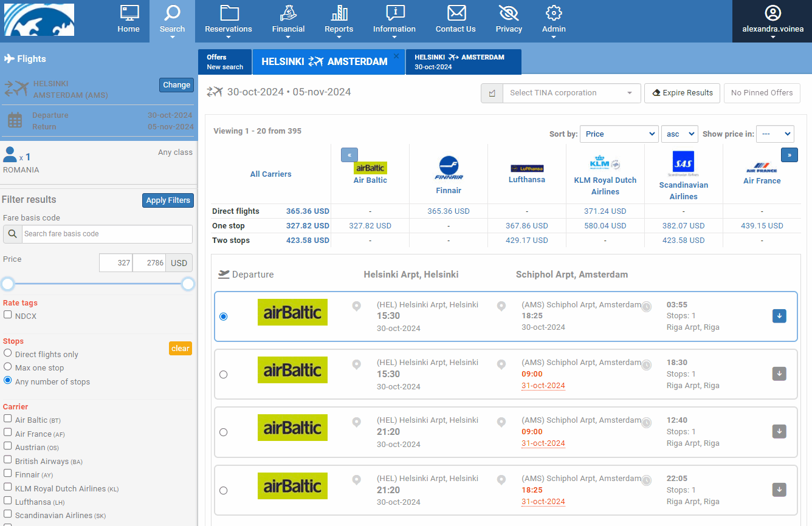Open the Admin gear icon
Viewport: 812px width, 526px height.
click(554, 13)
